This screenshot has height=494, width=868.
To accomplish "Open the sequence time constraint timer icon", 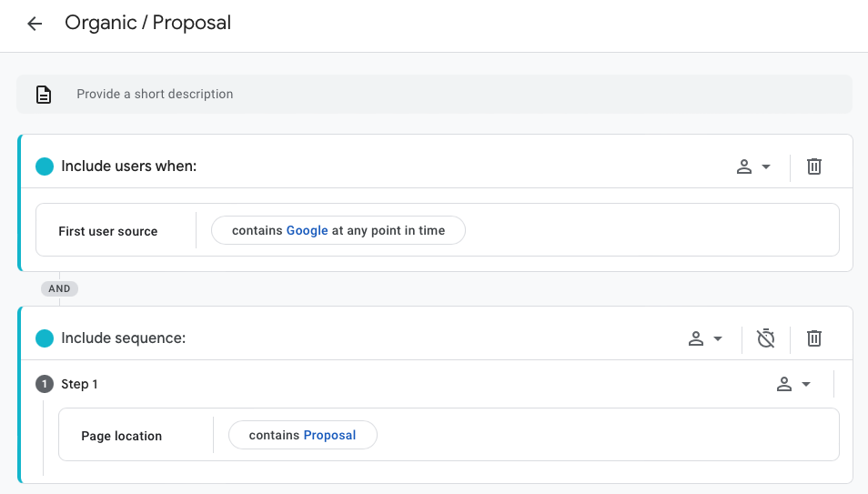I will 765,338.
